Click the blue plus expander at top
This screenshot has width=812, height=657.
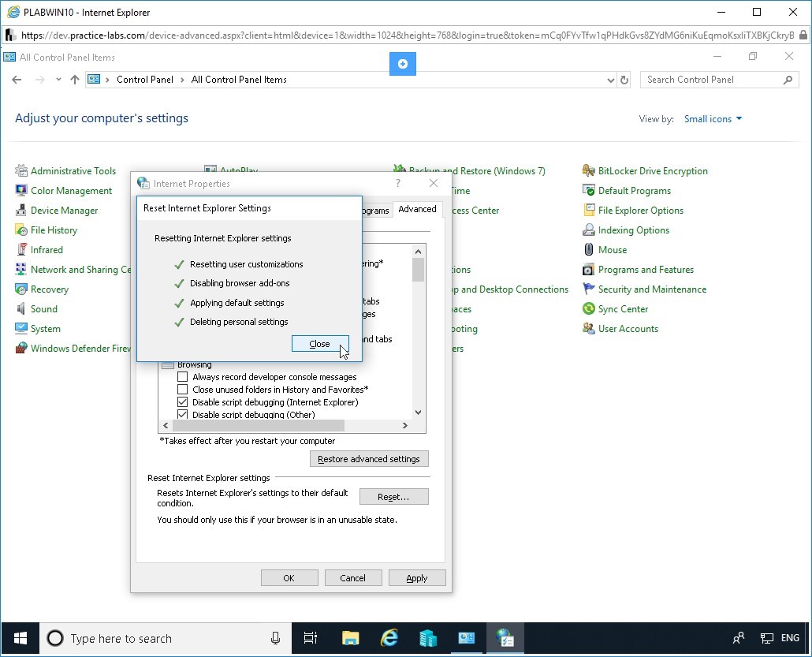[x=402, y=64]
